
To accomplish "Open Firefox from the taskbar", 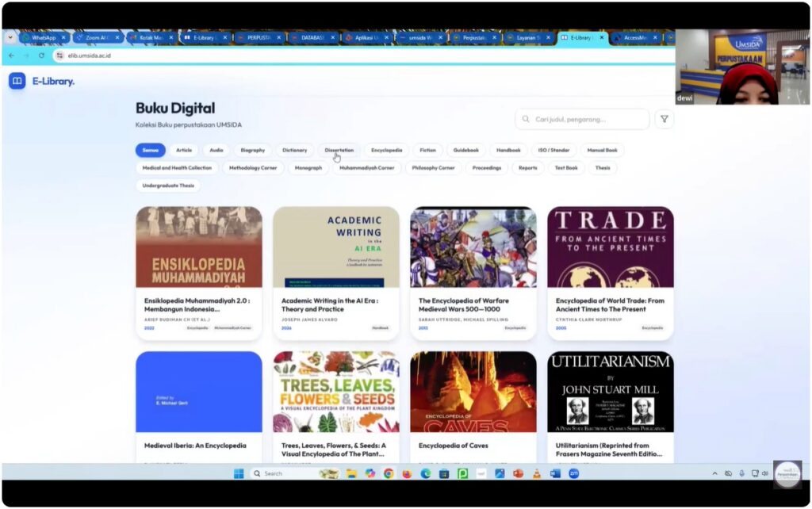I will (x=407, y=473).
